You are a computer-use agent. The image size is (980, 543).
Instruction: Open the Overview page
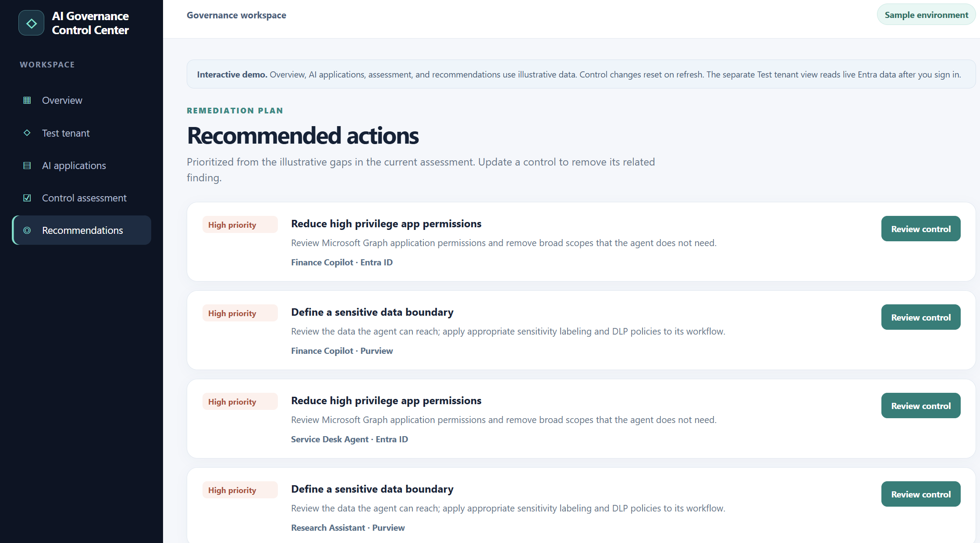tap(82, 100)
